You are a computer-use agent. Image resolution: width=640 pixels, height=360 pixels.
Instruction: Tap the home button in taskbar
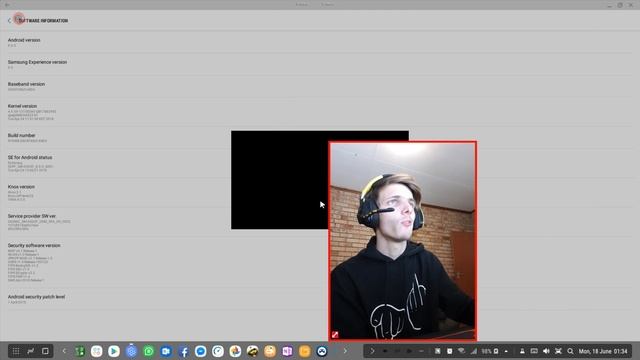(x=45, y=351)
